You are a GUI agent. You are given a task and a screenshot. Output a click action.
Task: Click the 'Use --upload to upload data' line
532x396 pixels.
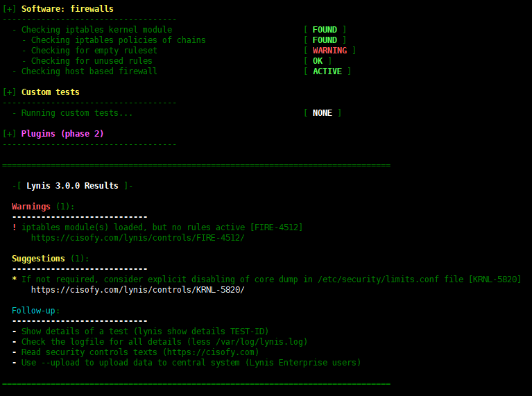tap(191, 363)
